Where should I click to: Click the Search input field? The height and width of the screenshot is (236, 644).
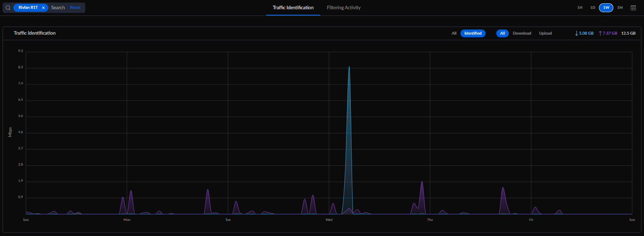point(58,8)
